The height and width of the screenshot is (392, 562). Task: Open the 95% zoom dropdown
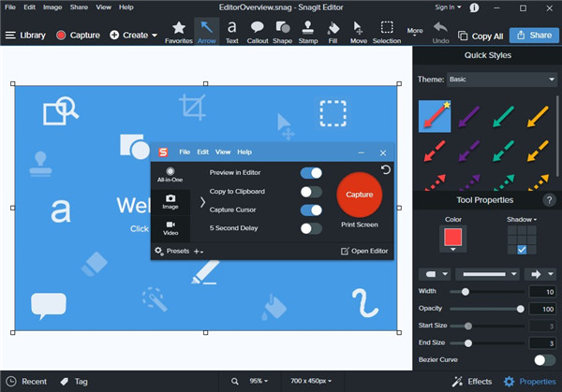pyautogui.click(x=259, y=381)
